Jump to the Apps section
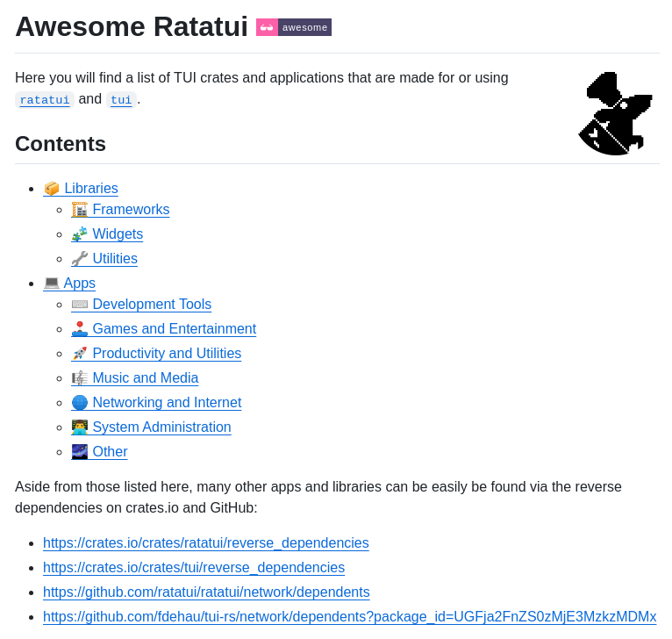 79,283
